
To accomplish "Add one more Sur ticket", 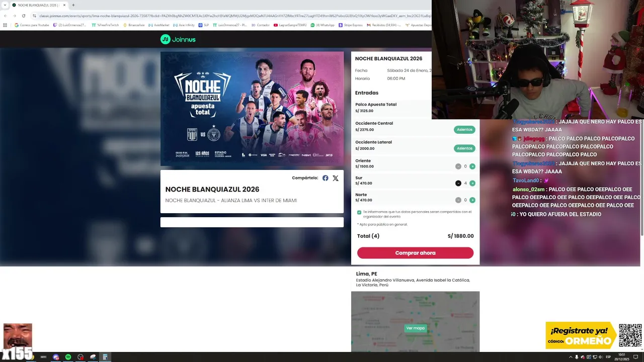I will 472,184.
